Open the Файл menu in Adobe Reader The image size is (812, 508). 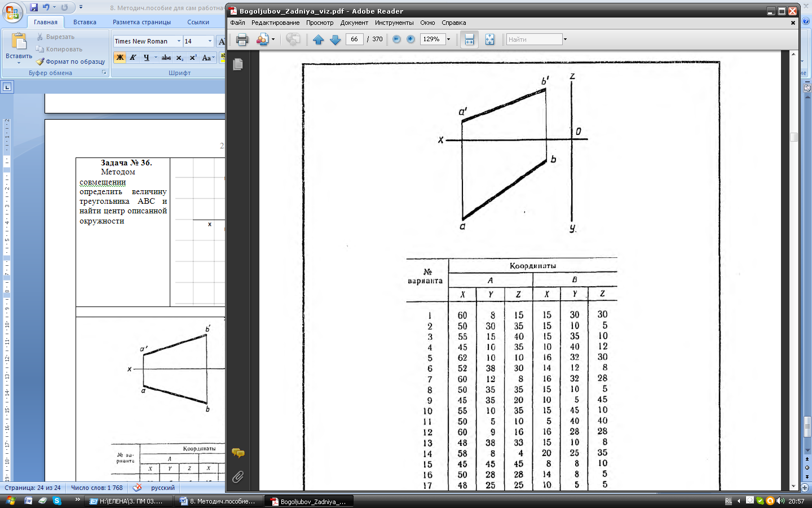click(x=237, y=23)
